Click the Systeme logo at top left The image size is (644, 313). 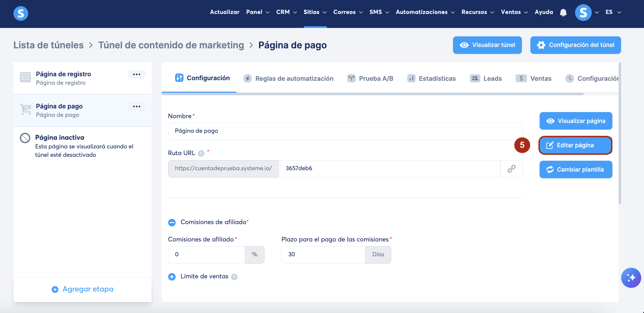coord(21,13)
